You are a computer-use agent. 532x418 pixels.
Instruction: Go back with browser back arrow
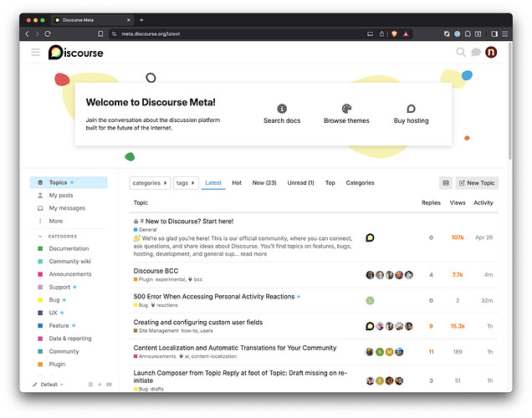click(x=27, y=33)
